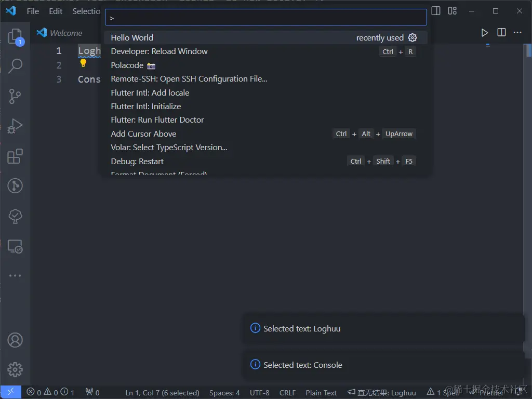This screenshot has width=532, height=399.
Task: Open the Search view icon
Action: click(15, 66)
